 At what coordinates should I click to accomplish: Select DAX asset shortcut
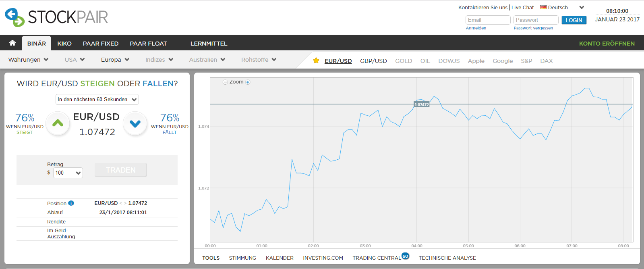pos(547,61)
